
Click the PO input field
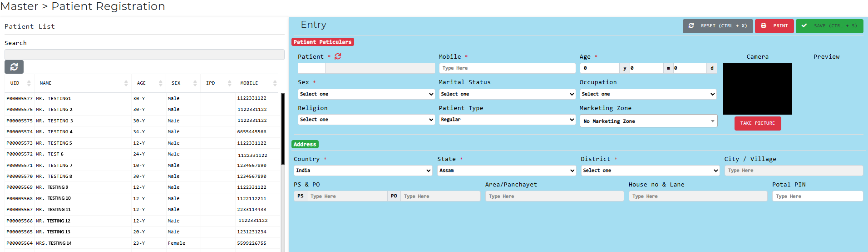440,196
